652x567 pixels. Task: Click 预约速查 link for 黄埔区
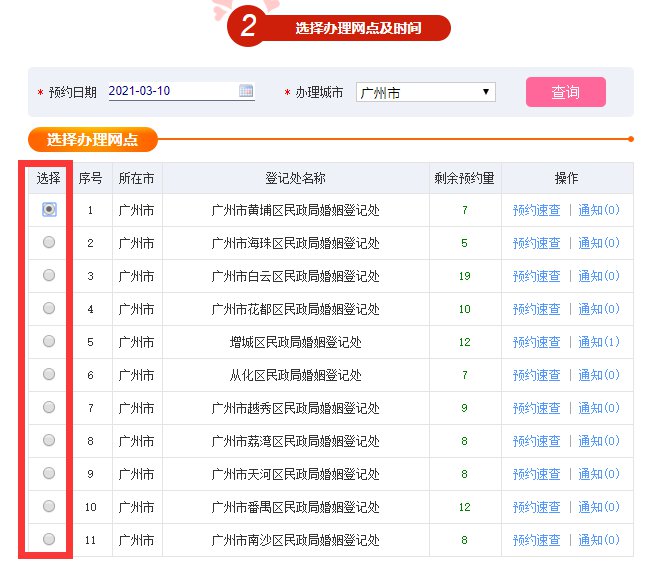pos(536,210)
